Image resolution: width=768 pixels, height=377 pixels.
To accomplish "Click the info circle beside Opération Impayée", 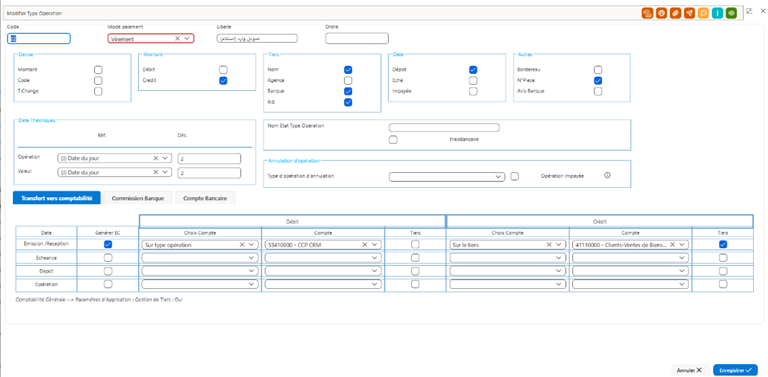I will point(607,176).
